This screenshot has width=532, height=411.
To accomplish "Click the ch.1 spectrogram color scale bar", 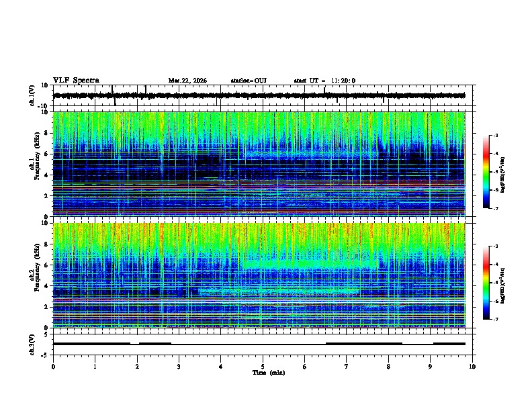I will click(486, 172).
